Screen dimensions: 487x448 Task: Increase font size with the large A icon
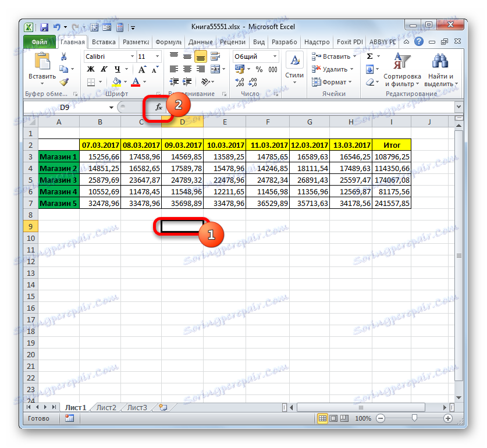(142, 69)
